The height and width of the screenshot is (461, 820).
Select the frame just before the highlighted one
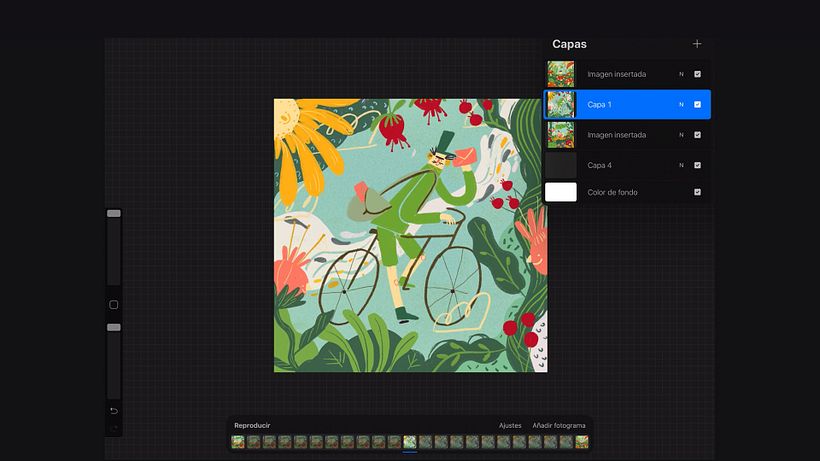(394, 442)
